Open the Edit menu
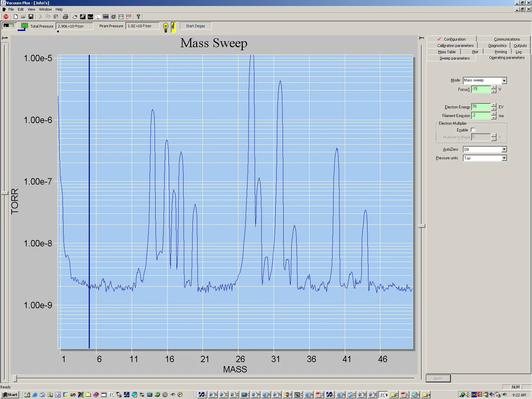Screen dimensions: 532x399 [21, 9]
